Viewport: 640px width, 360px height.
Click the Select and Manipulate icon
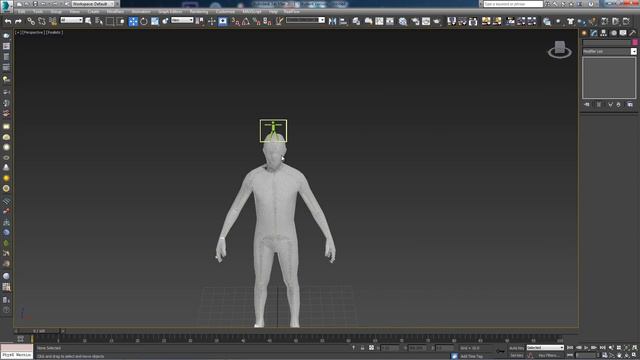click(x=211, y=21)
